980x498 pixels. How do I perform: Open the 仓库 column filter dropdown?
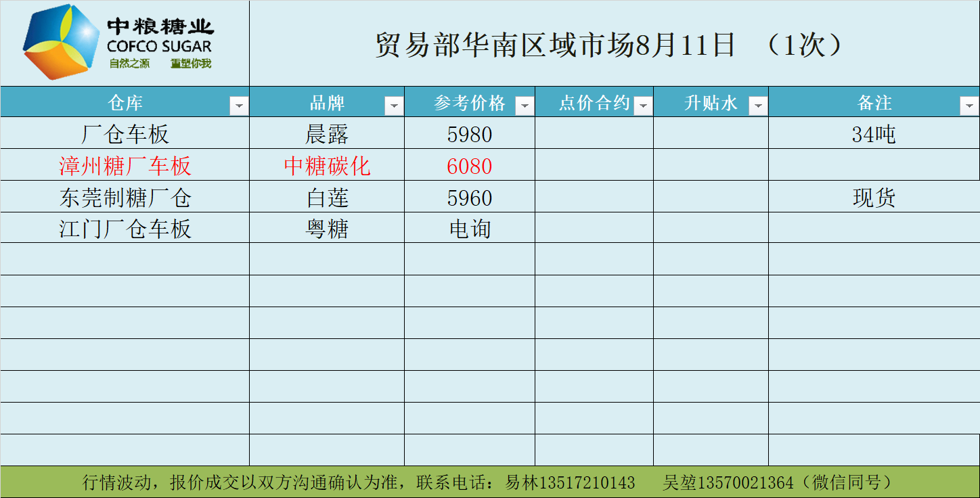click(x=239, y=106)
